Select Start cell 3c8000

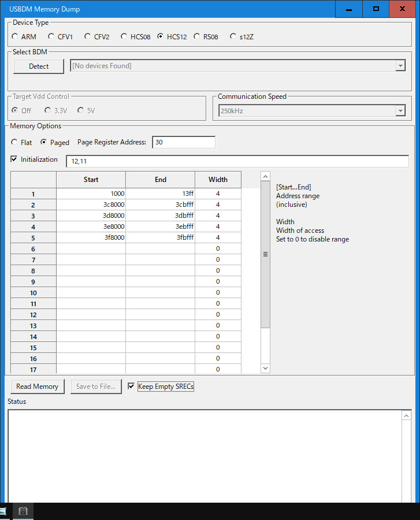(x=91, y=205)
